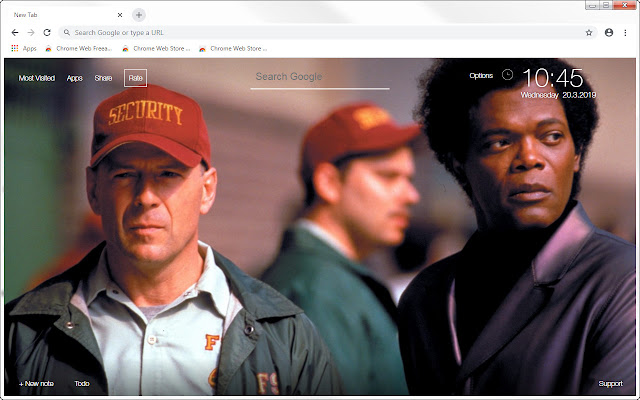The height and width of the screenshot is (400, 640).
Task: Open the Share menu
Action: pos(103,78)
